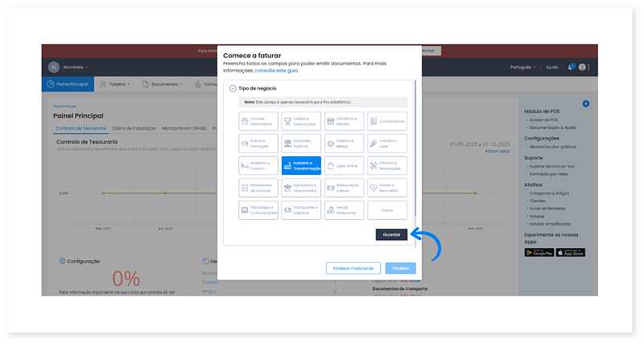
Task: Select the Outros business type option
Action: [387, 209]
